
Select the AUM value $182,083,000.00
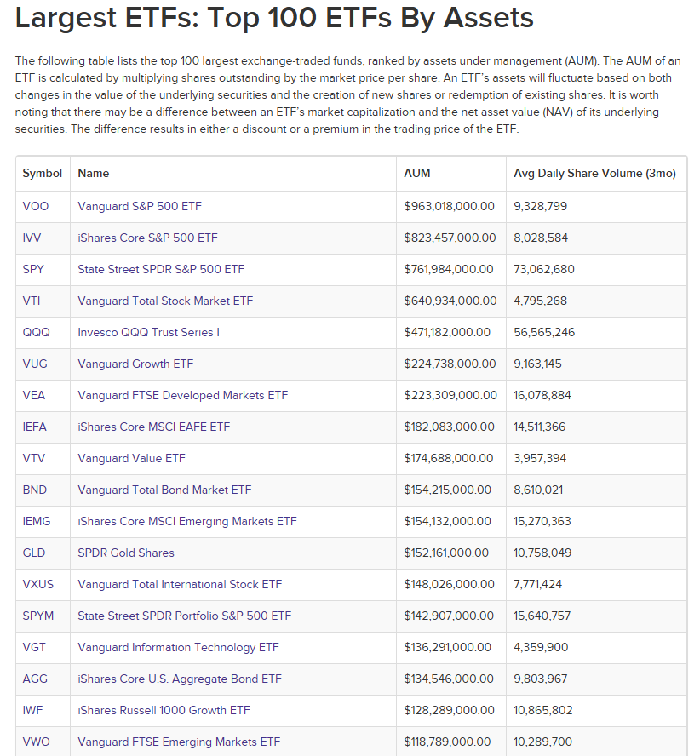(x=449, y=427)
